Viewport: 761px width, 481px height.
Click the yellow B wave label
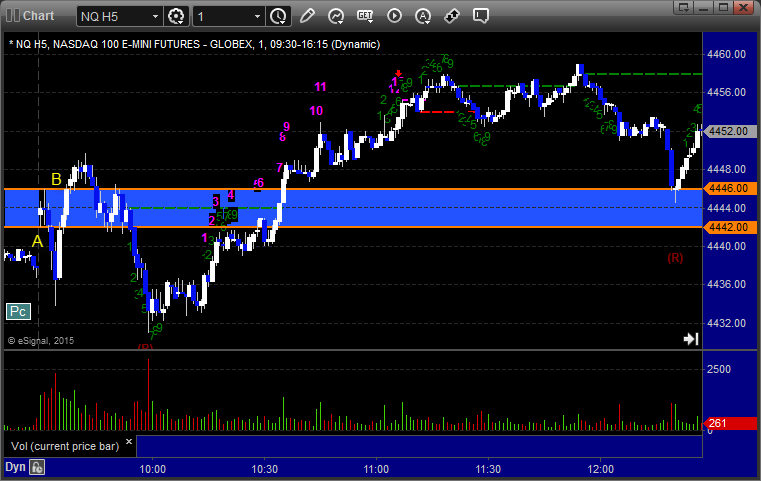click(56, 180)
